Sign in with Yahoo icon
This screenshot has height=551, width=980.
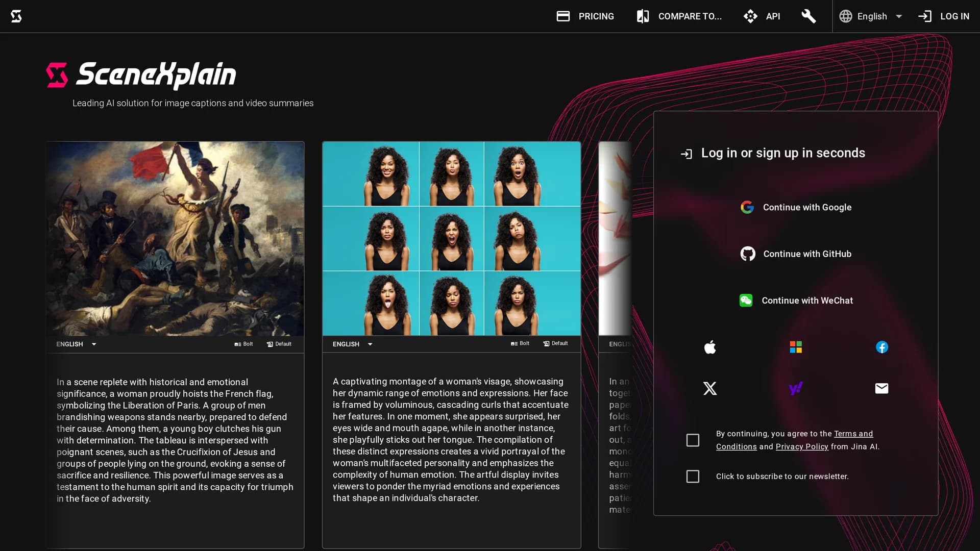pos(796,389)
